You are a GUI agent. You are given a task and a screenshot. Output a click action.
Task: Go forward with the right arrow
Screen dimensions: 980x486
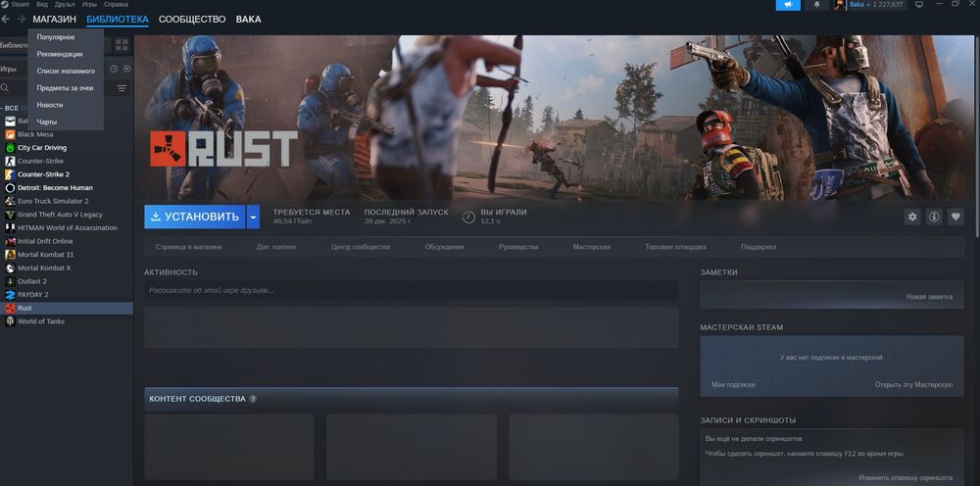pyautogui.click(x=22, y=20)
